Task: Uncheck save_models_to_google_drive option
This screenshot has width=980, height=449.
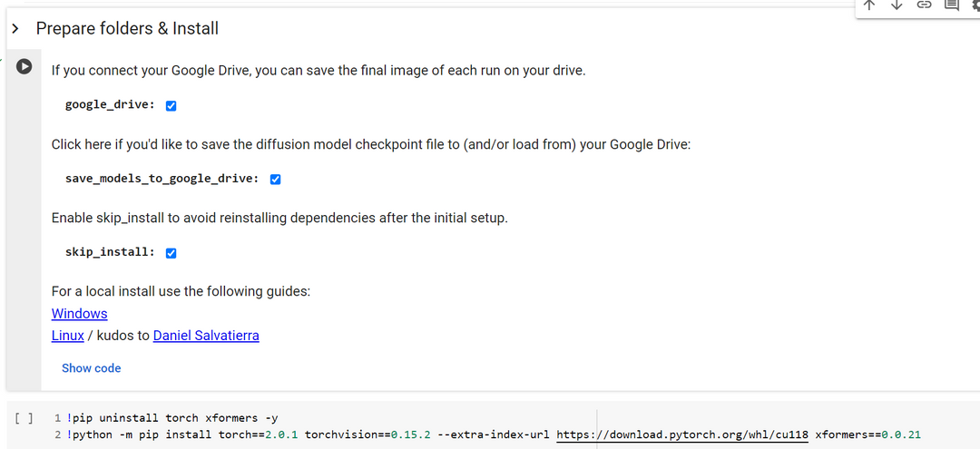Action: pos(276,179)
